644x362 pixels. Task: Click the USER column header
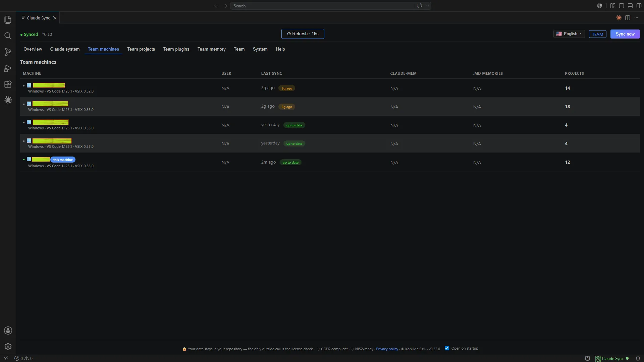pyautogui.click(x=226, y=73)
